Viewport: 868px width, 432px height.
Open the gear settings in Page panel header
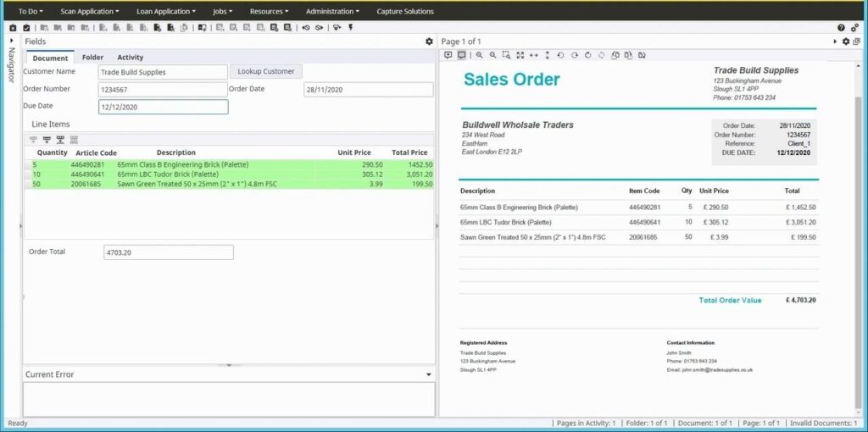tap(845, 42)
